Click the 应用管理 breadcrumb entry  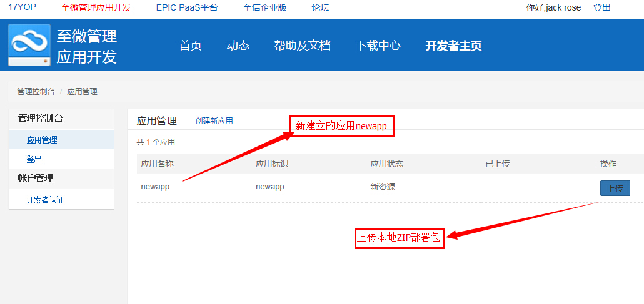pos(82,92)
